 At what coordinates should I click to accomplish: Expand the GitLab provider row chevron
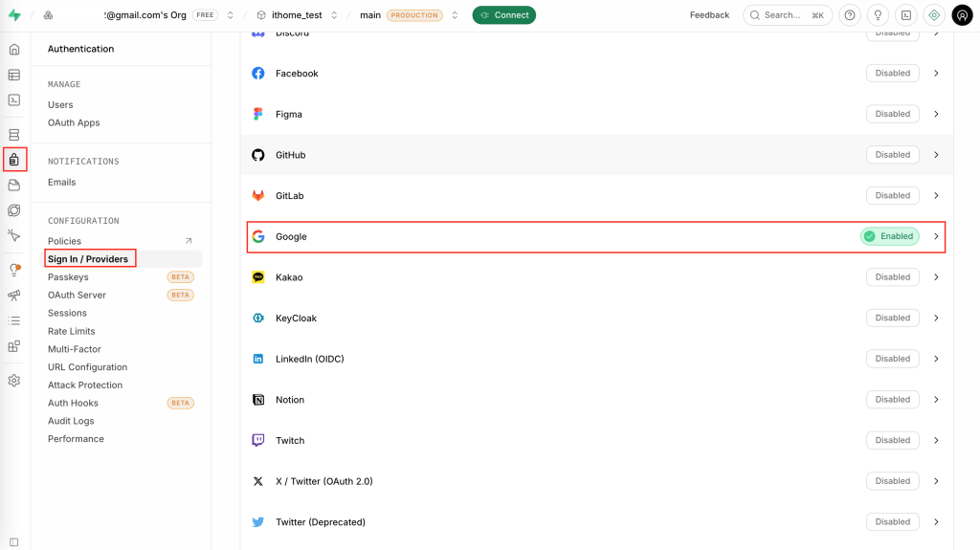point(936,196)
